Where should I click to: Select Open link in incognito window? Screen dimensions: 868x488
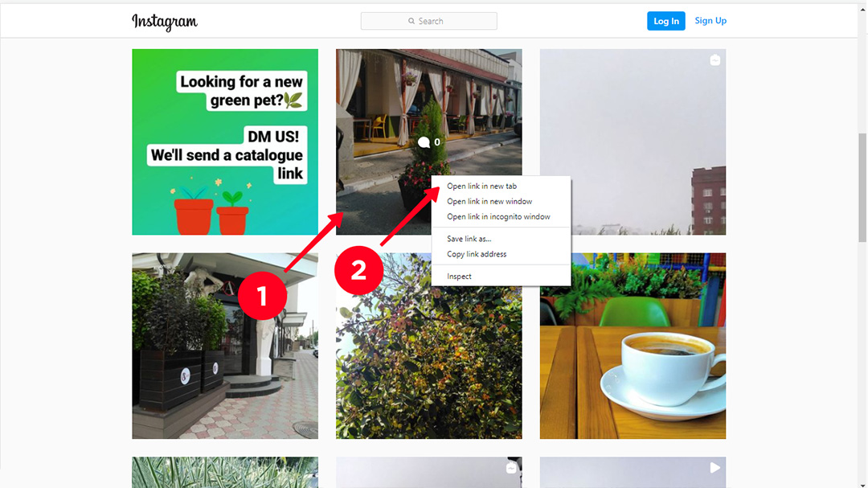coord(501,216)
